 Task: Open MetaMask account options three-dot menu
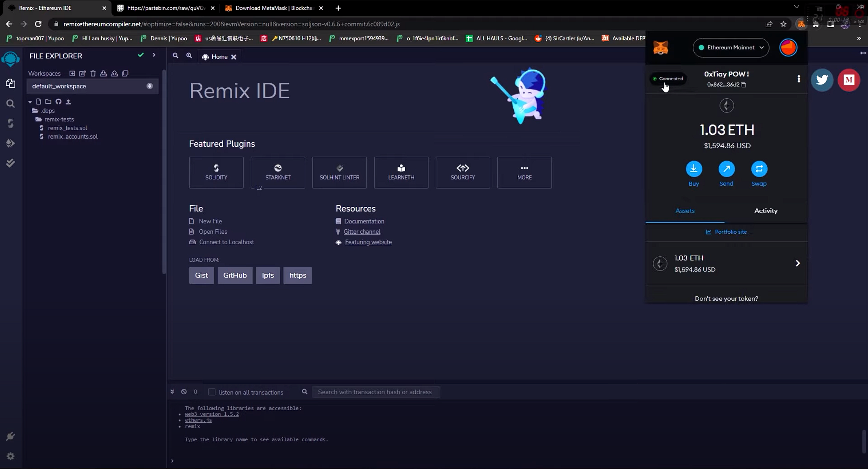[798, 79]
